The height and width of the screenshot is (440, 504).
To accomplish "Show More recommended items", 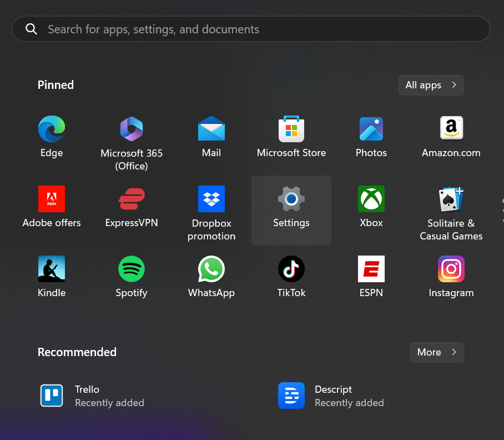I will tap(436, 352).
